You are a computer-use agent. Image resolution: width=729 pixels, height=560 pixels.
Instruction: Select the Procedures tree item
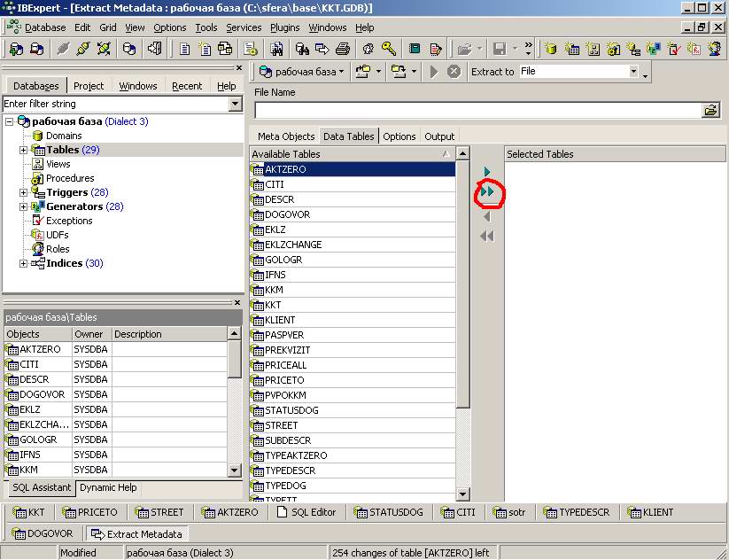70,178
